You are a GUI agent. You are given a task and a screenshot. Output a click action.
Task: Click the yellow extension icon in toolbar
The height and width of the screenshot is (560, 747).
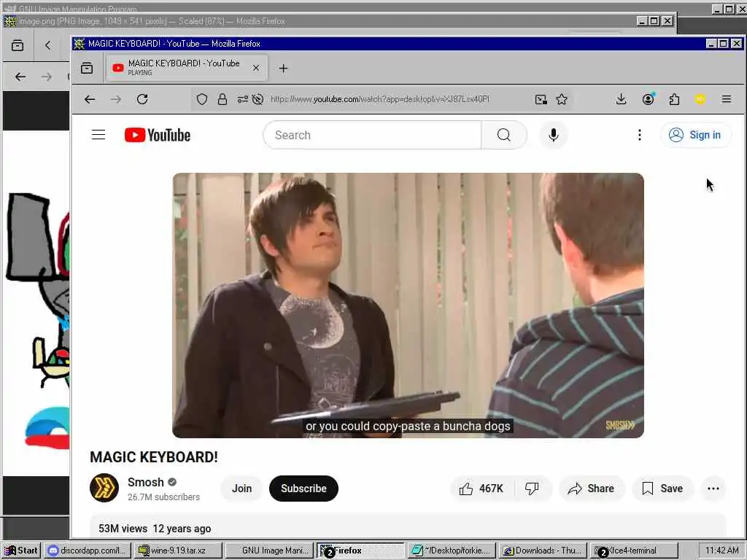(700, 99)
